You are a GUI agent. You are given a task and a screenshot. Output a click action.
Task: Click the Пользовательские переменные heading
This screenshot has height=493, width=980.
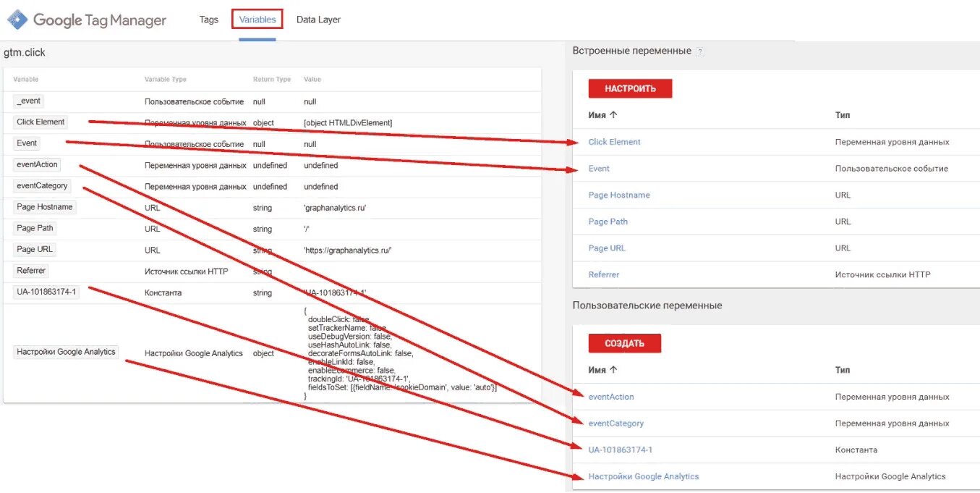click(x=647, y=306)
